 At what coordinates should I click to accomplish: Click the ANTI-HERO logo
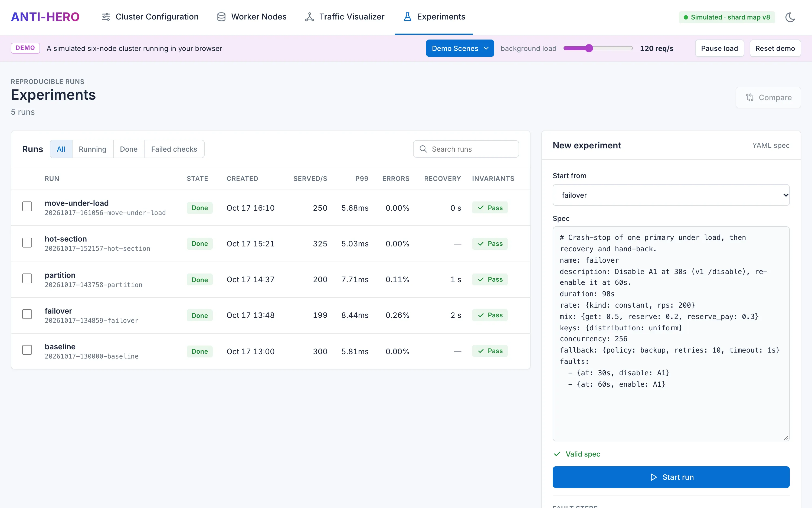tap(45, 17)
